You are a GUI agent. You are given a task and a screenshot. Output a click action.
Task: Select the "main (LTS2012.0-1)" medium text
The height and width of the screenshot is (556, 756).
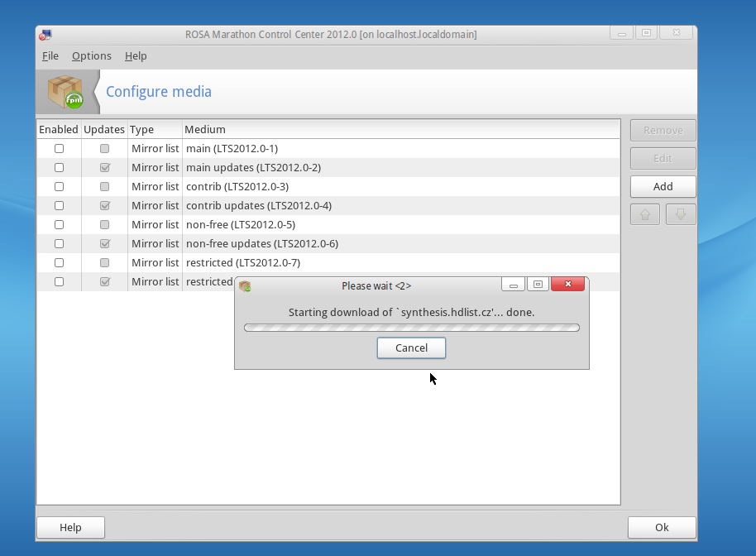coord(232,149)
